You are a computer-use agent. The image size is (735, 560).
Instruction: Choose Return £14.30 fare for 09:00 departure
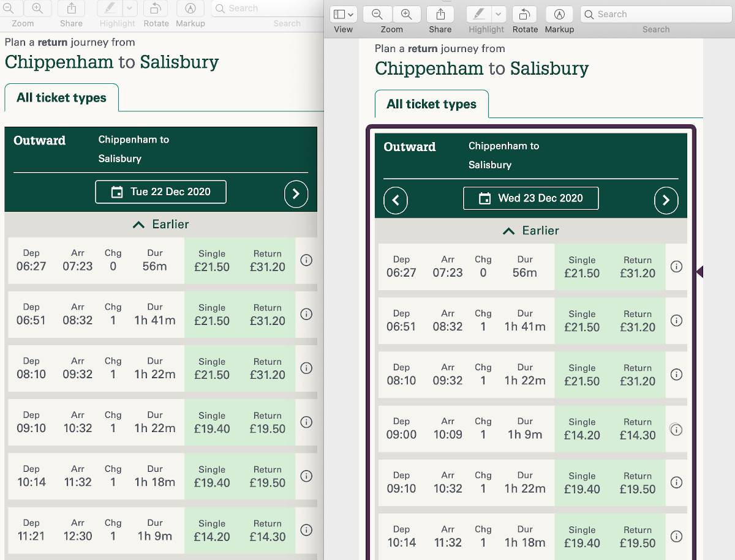click(638, 429)
